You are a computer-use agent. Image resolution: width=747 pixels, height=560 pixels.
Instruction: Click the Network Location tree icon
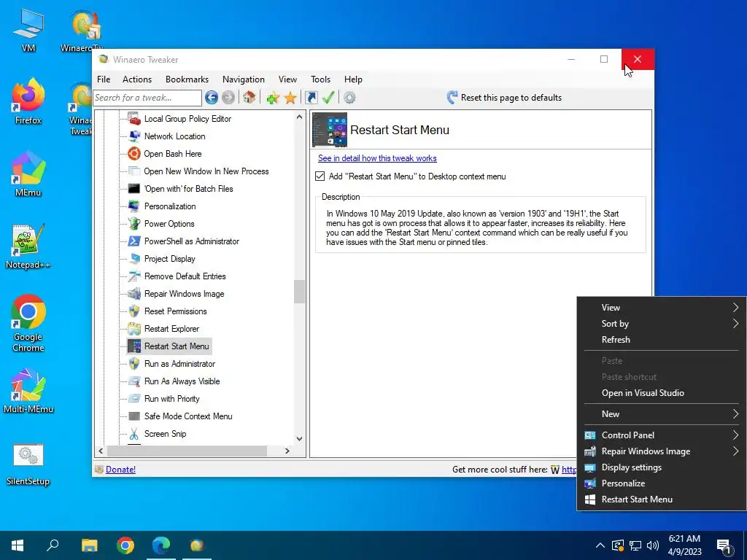pyautogui.click(x=134, y=136)
